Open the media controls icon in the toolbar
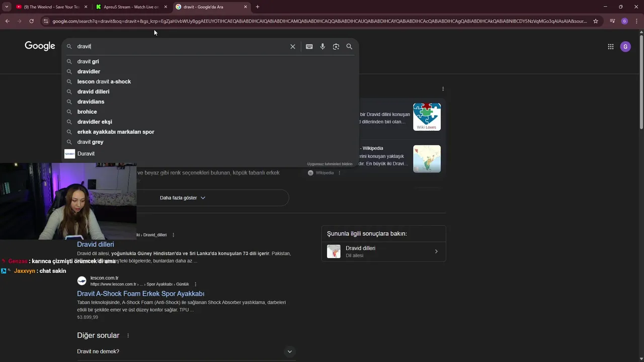The image size is (644, 362). 612,21
